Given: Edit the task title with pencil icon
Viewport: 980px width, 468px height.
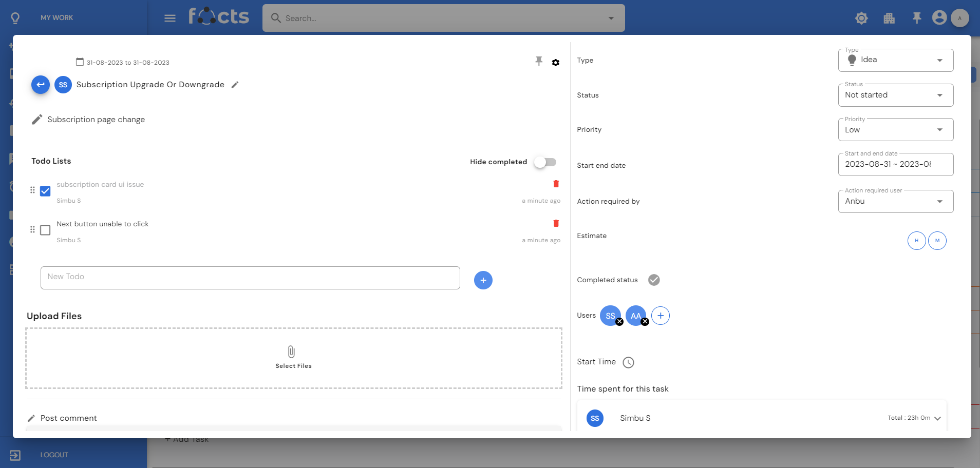Looking at the screenshot, I should 235,85.
